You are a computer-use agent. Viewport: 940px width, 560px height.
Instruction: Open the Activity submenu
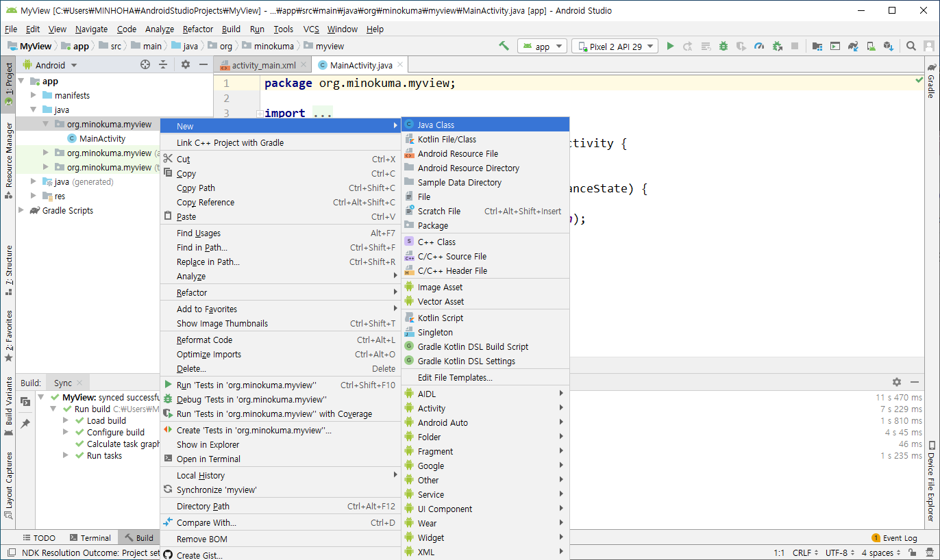point(486,408)
